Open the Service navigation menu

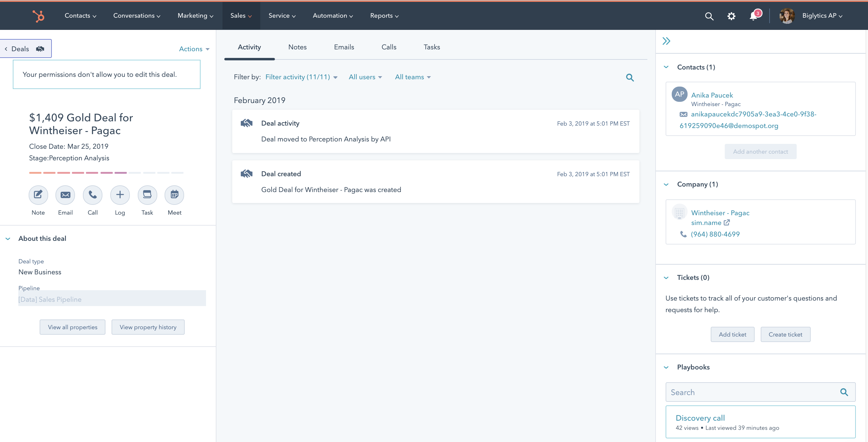pyautogui.click(x=282, y=16)
